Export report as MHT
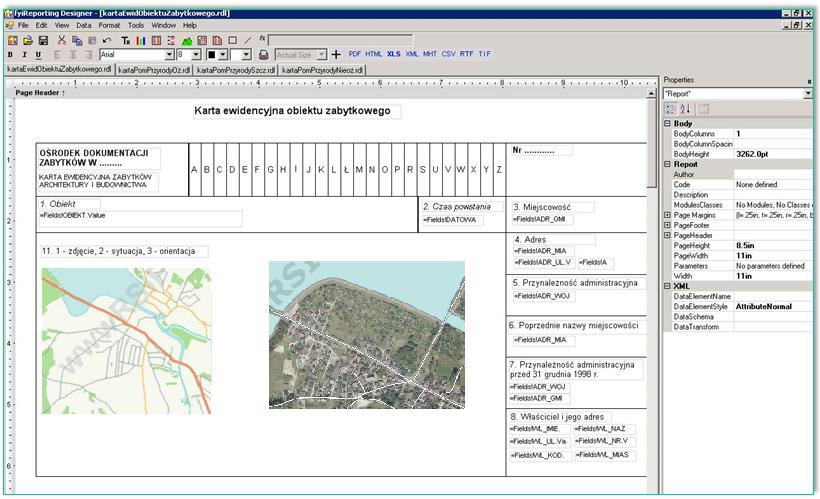The image size is (820, 499). tap(430, 54)
